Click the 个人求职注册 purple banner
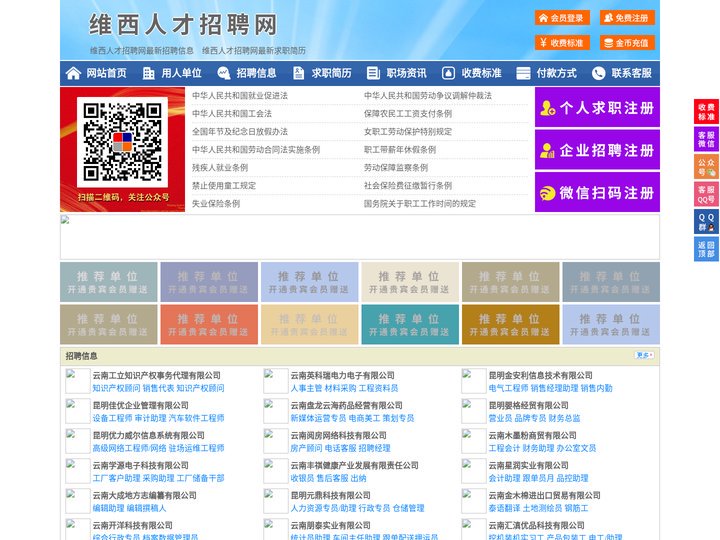Screen dimensions: 720x540 click(x=597, y=107)
